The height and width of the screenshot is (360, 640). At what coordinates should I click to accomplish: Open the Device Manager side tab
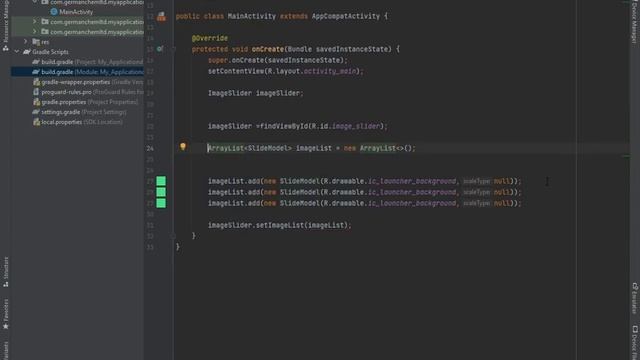(x=635, y=22)
